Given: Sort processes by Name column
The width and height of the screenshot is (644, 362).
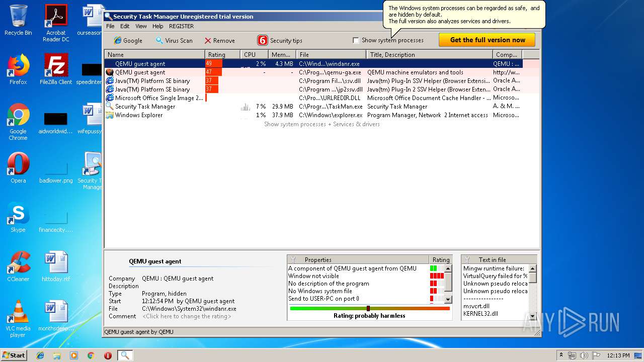Looking at the screenshot, I should pyautogui.click(x=154, y=54).
